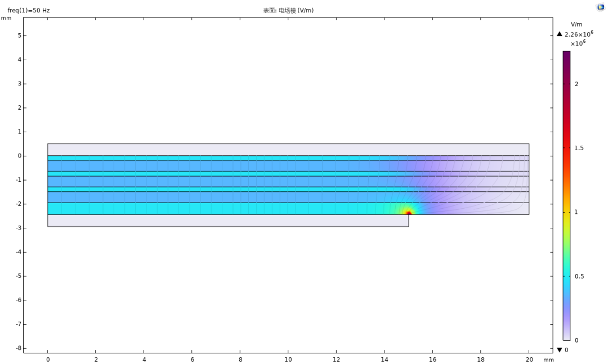Click the x-axis tick label '14'
The image size is (608, 364).
(385, 359)
